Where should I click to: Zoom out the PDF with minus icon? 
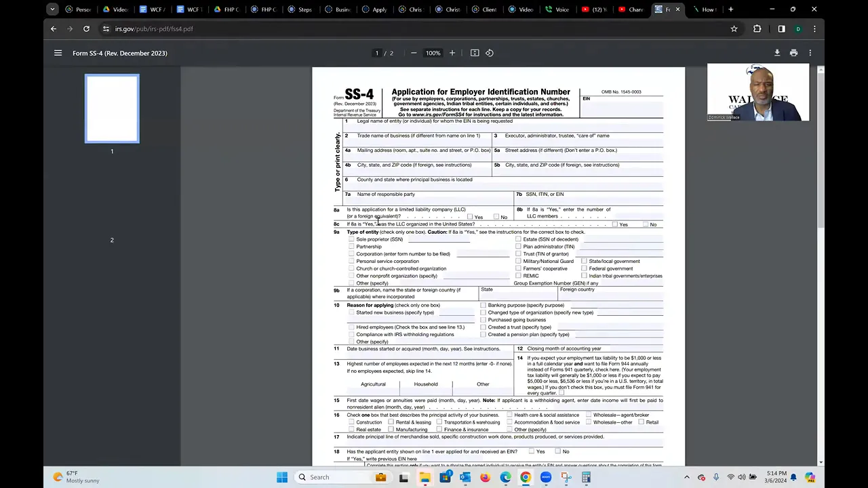click(414, 53)
